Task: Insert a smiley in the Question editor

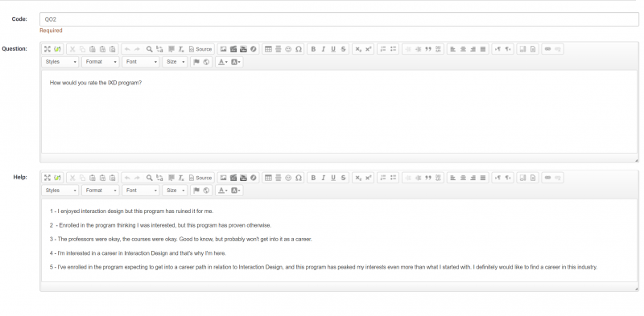Action: (288, 49)
